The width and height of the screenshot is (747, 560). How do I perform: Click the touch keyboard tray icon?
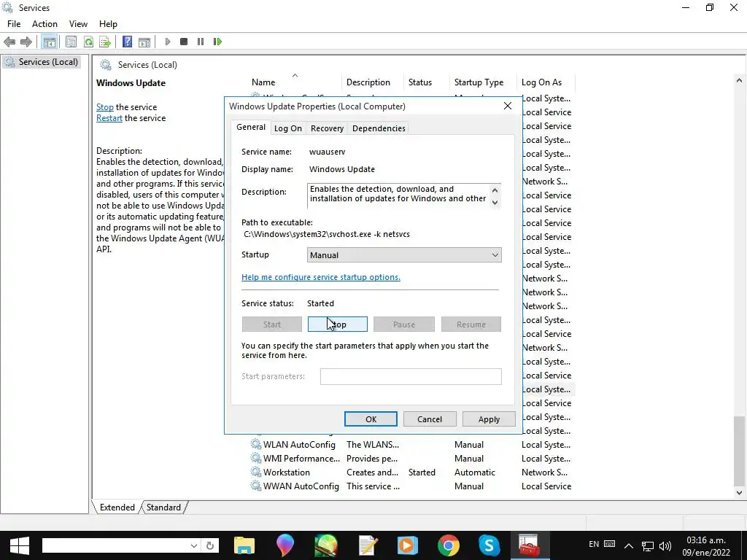[609, 544]
